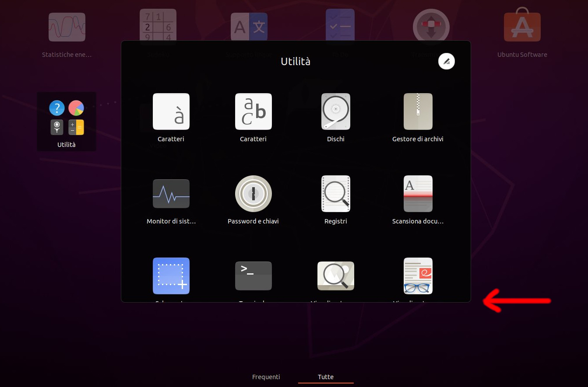Image resolution: width=588 pixels, height=387 pixels.
Task: Launch Scansiona documenti scanner app
Action: click(418, 194)
